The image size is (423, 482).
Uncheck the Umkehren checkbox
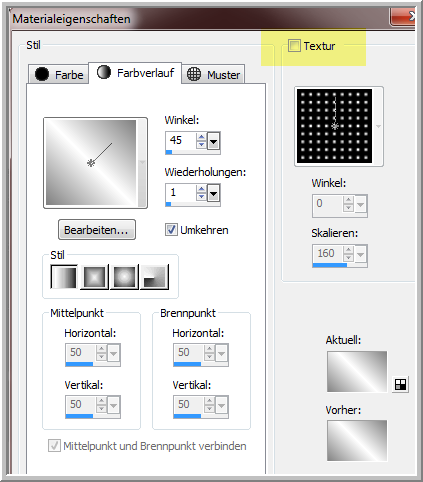[x=171, y=230]
